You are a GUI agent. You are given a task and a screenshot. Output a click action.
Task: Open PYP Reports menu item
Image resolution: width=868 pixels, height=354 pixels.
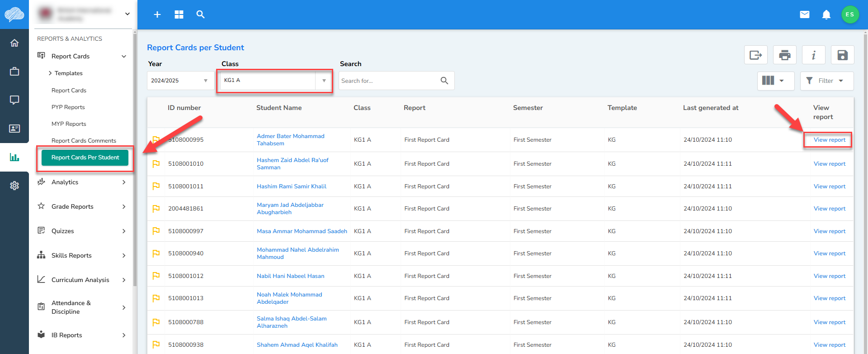(68, 107)
